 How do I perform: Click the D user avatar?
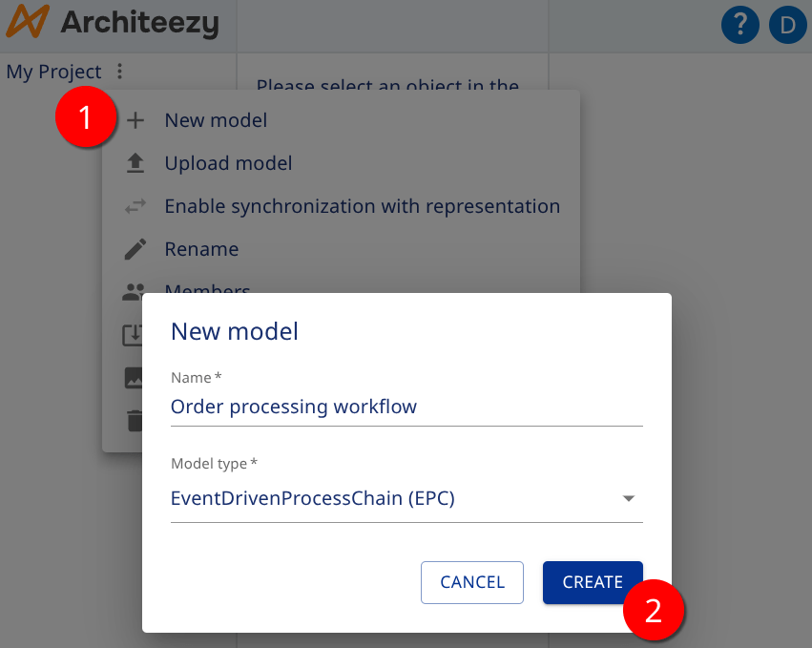tap(787, 25)
